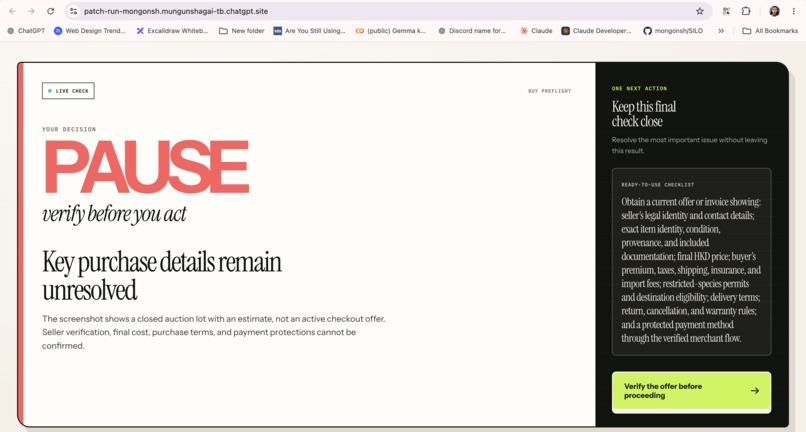Open site information icon in address bar
806x432 pixels.
(x=74, y=11)
